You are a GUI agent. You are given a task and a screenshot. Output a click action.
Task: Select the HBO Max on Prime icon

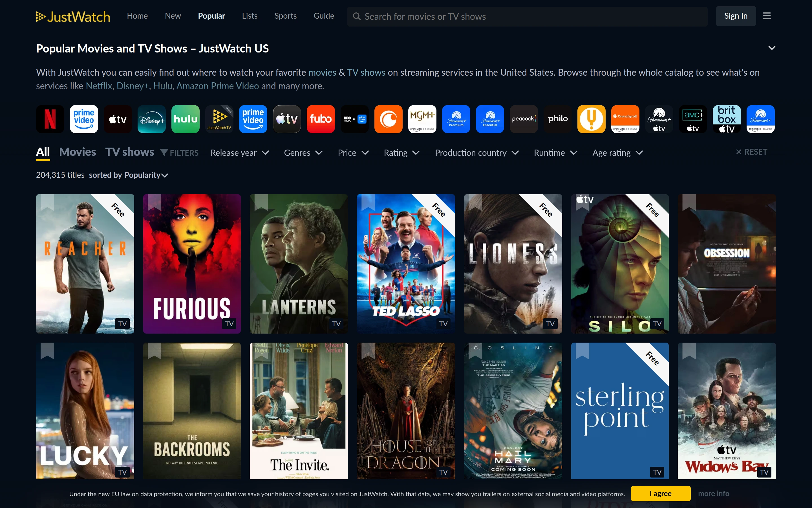coord(355,119)
